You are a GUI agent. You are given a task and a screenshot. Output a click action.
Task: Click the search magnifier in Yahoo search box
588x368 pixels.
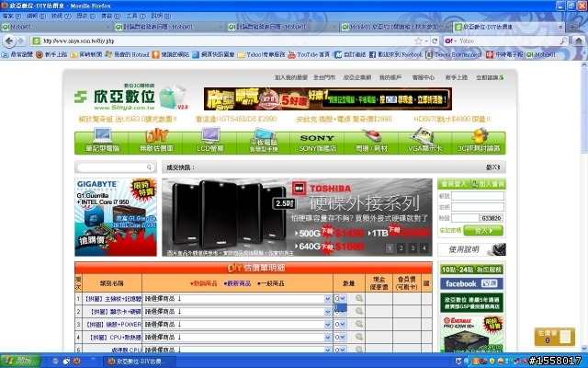coord(563,40)
